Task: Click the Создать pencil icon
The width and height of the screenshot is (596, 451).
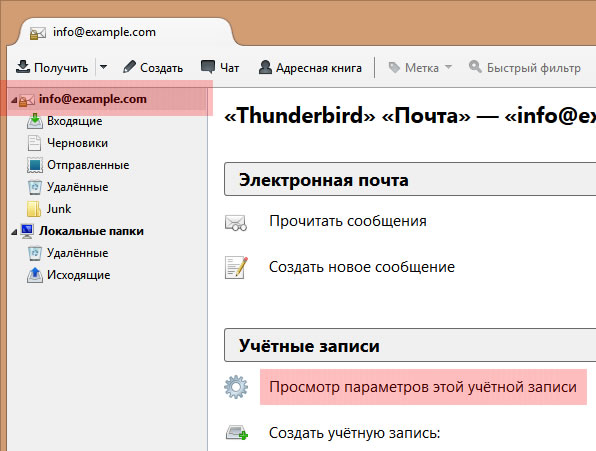Action: click(x=129, y=67)
